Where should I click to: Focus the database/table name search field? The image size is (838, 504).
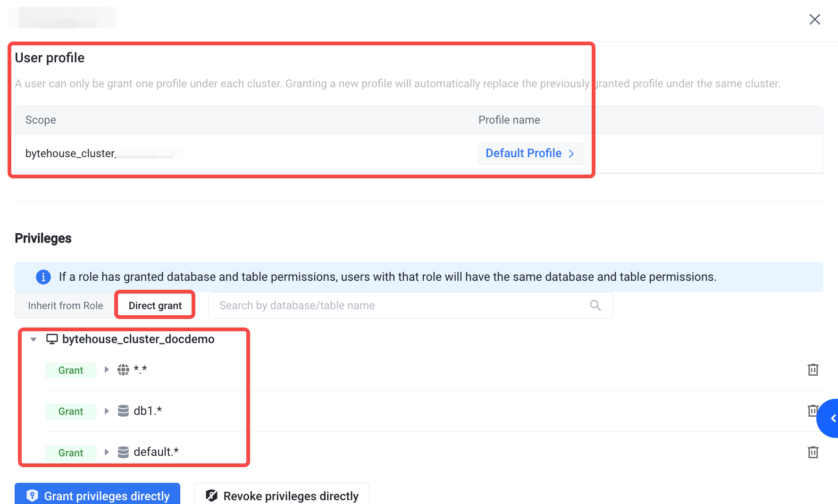tap(411, 305)
